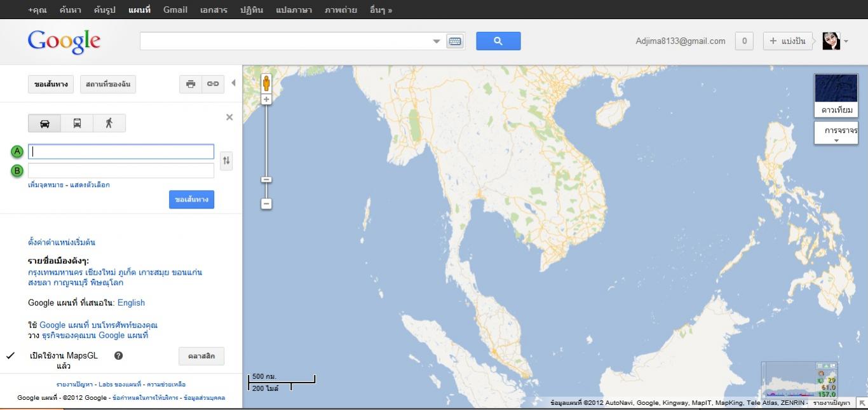
Task: Click the เพิ่มจุดหมาย link
Action: pos(46,185)
